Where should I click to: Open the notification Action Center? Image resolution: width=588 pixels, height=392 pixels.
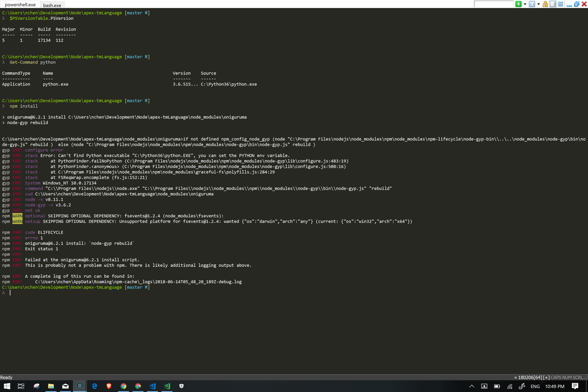575,386
